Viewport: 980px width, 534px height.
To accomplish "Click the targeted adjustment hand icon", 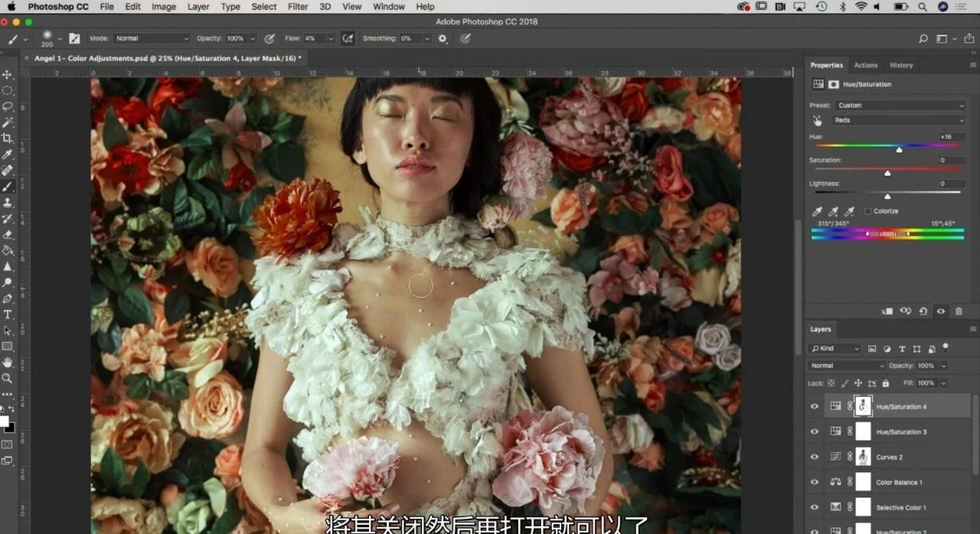I will pos(818,121).
